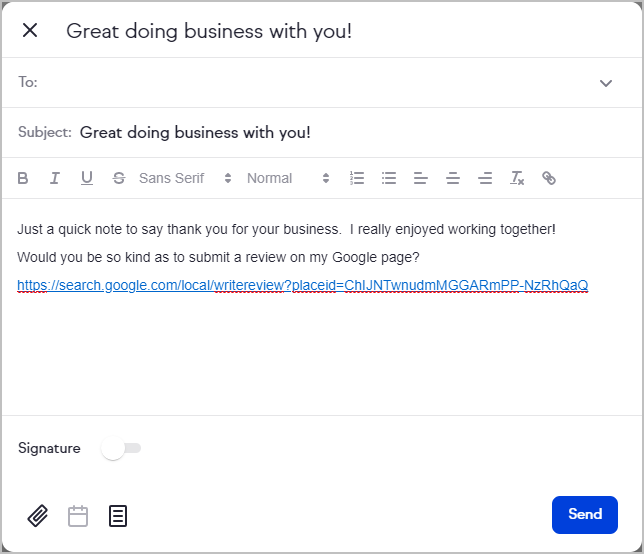Click the line 'Just a quick note to say thank you'
Viewport: 644px width, 554px height.
point(286,229)
